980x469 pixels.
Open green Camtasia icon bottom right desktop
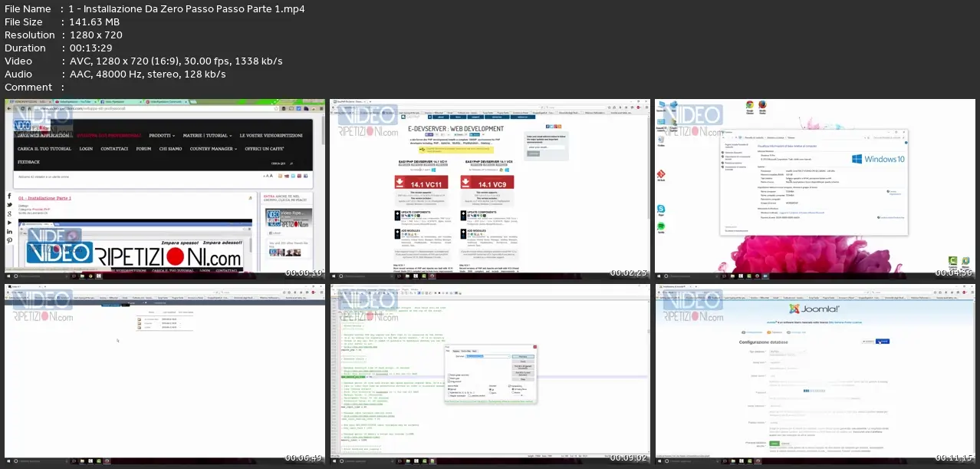click(x=952, y=261)
